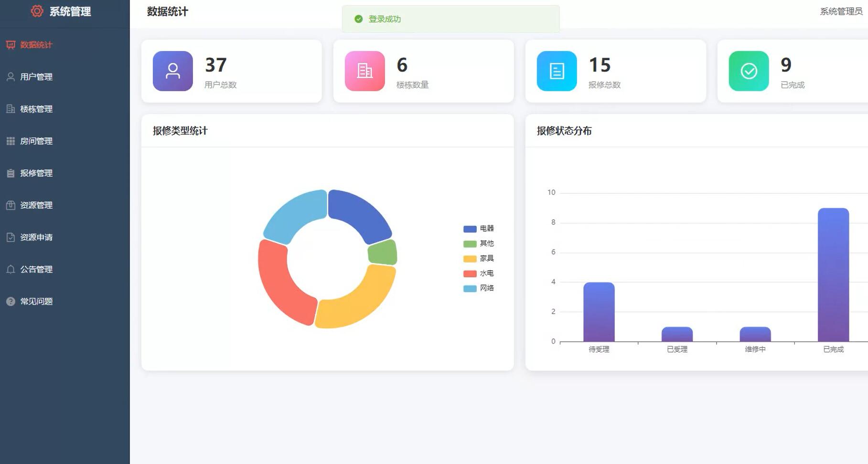Click the tall 已完成 bar in chart

[x=834, y=274]
